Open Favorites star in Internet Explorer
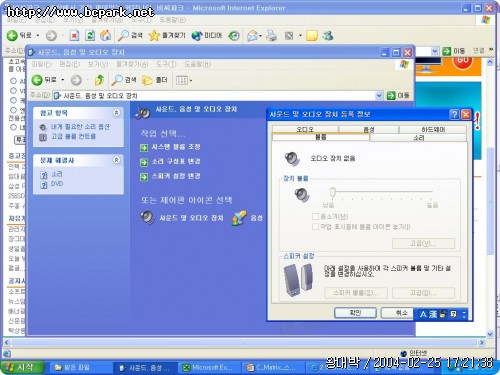This screenshot has width=500, height=375. click(x=167, y=35)
